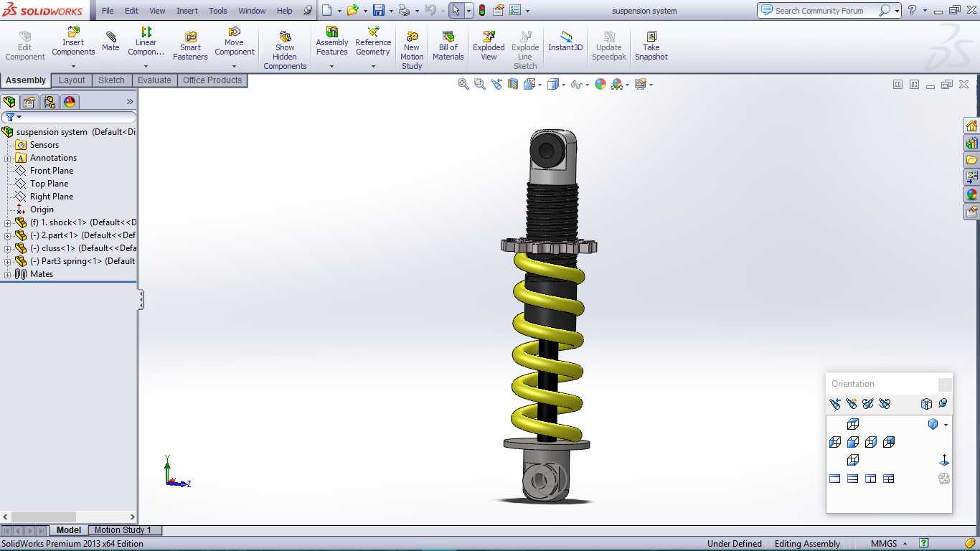Toggle Instant3D mode
The image size is (980, 551).
pos(566,42)
